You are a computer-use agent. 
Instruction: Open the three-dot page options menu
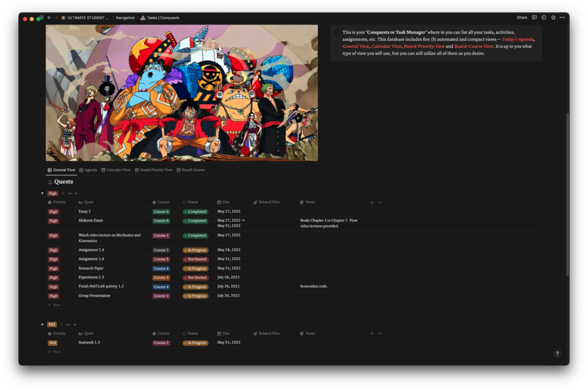[x=562, y=17]
